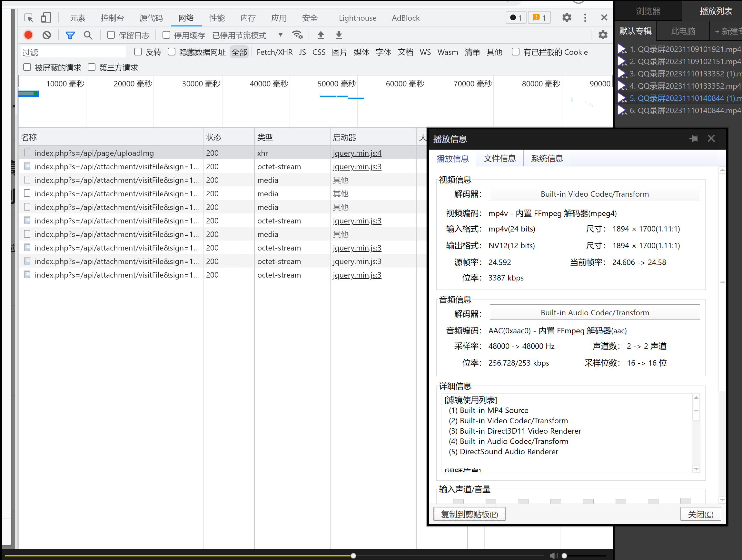Open network search with the magnifier icon

tap(88, 35)
